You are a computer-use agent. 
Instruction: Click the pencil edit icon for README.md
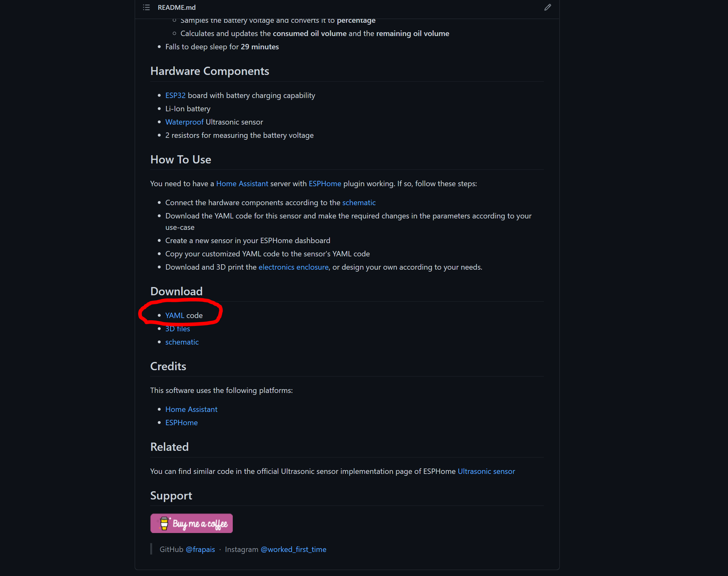tap(547, 7)
